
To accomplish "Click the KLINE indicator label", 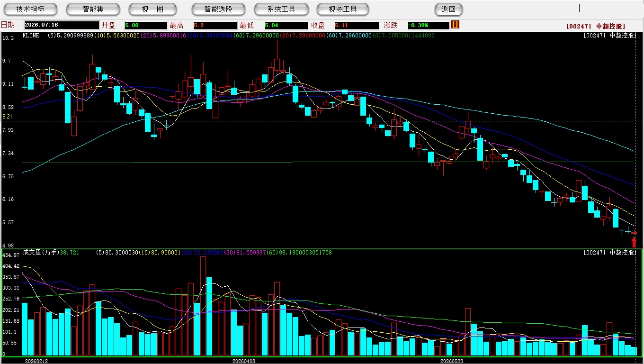I will tap(30, 35).
